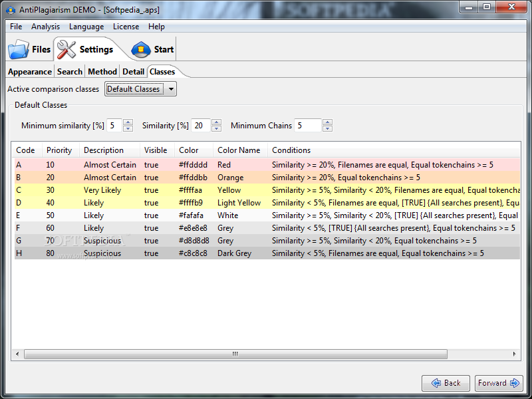Maximize the AntiPlagiarism window
The height and width of the screenshot is (399, 532).
coord(487,7)
